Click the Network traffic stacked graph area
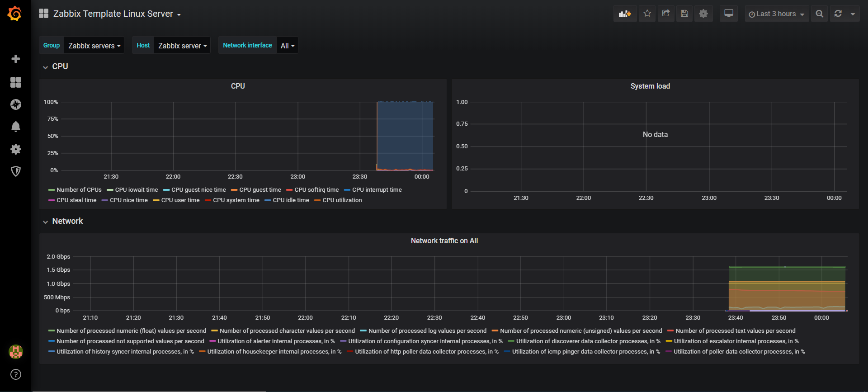Screen dimensions: 868x392 pyautogui.click(x=787, y=289)
